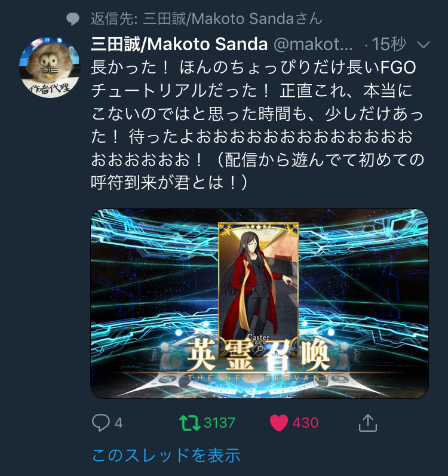Click the reply count 4
448x476 pixels.
pyautogui.click(x=119, y=423)
